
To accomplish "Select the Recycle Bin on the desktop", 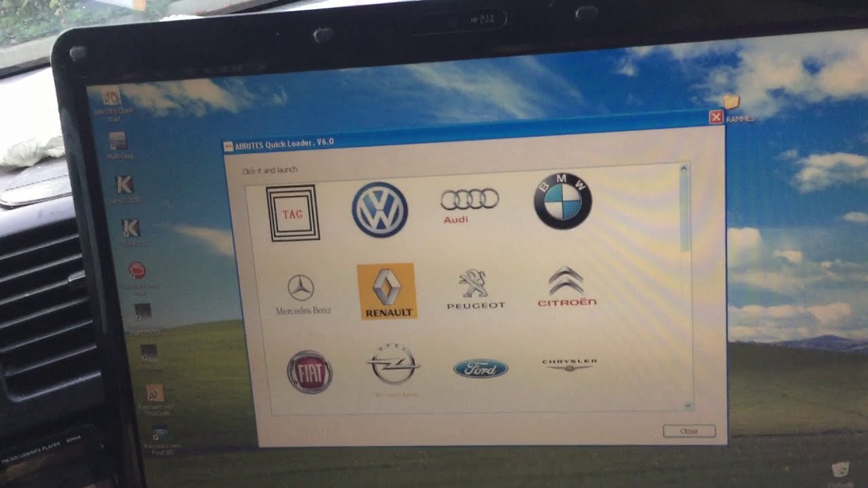I will click(x=840, y=474).
